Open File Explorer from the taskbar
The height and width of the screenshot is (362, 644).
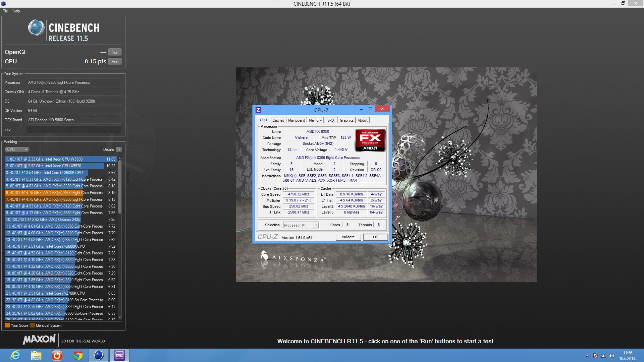36,355
